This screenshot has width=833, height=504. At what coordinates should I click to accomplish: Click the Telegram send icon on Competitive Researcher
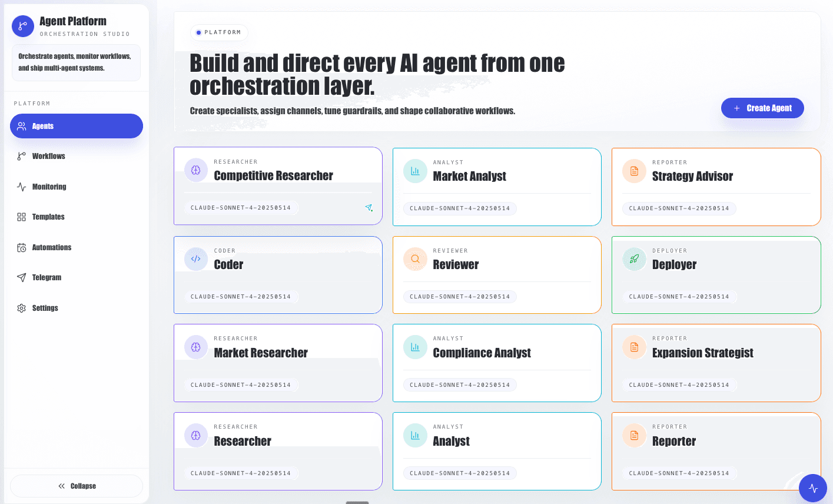pyautogui.click(x=369, y=208)
